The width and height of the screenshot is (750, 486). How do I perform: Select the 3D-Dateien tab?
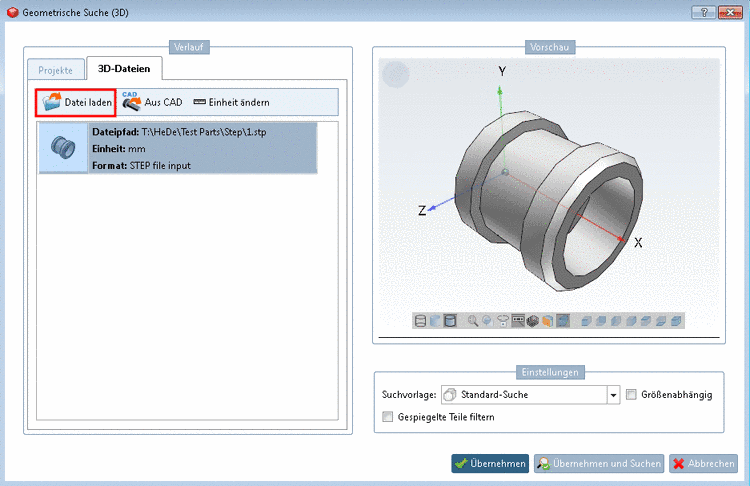coord(124,68)
